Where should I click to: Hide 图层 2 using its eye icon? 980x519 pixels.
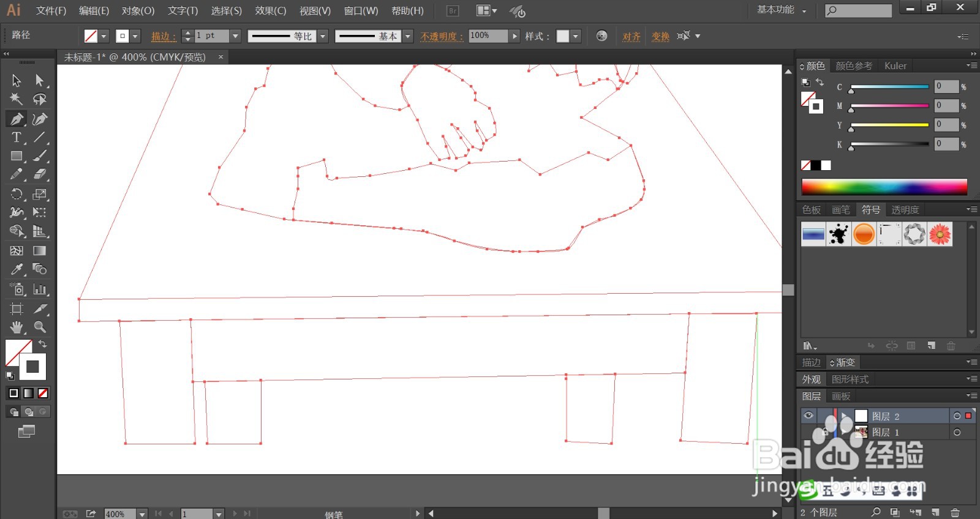(x=809, y=416)
